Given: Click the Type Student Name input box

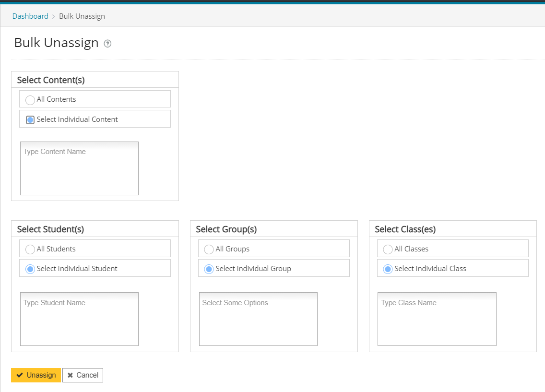Looking at the screenshot, I should 79,319.
